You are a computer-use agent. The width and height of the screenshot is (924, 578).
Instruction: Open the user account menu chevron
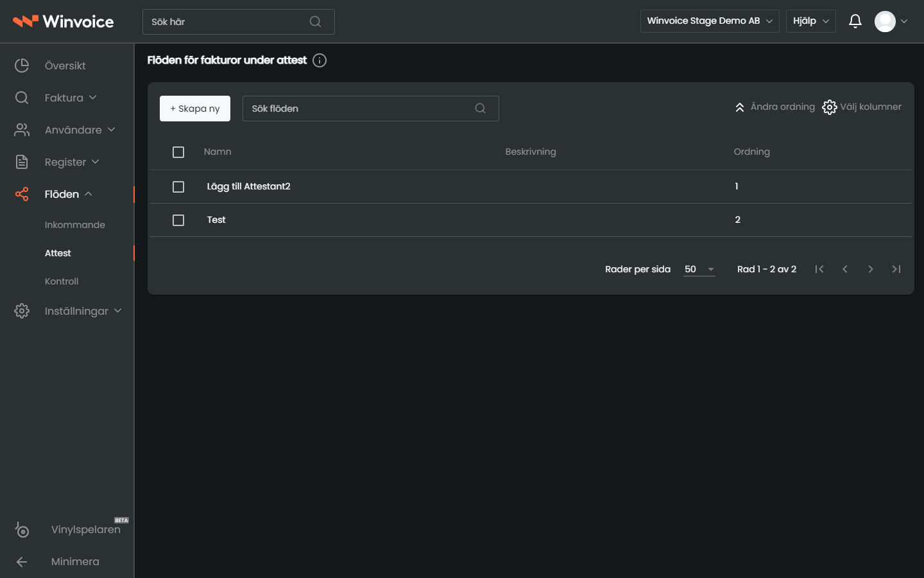[904, 21]
